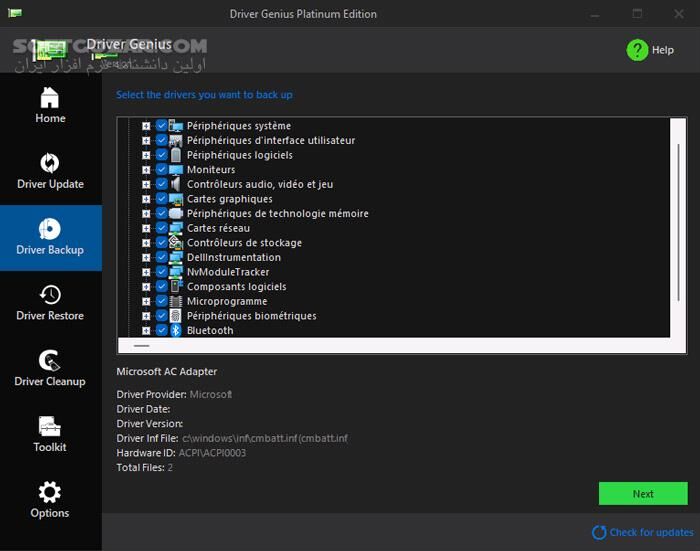Click the Microprogramme chip icon
Image resolution: width=700 pixels, height=551 pixels.
[x=175, y=301]
